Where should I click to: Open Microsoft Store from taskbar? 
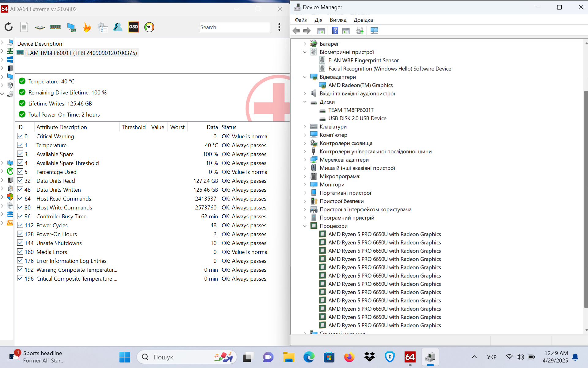point(329,357)
